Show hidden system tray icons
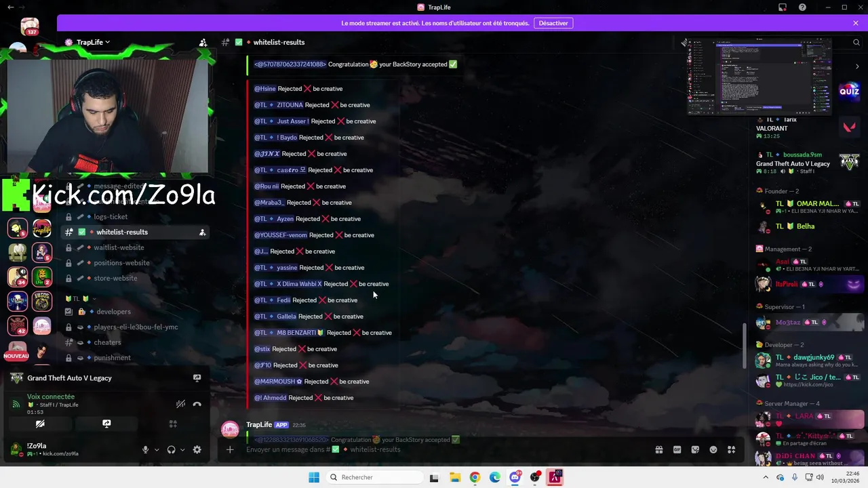The image size is (868, 488). click(766, 477)
